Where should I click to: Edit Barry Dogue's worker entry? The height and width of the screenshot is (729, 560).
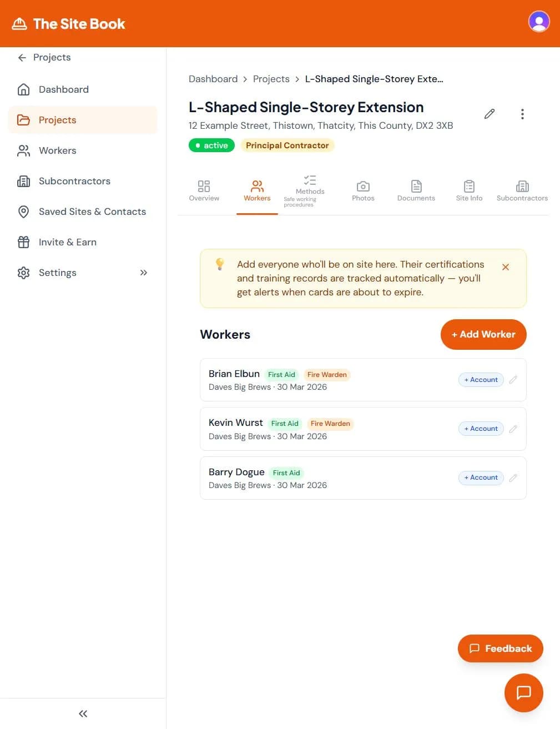[x=513, y=478]
